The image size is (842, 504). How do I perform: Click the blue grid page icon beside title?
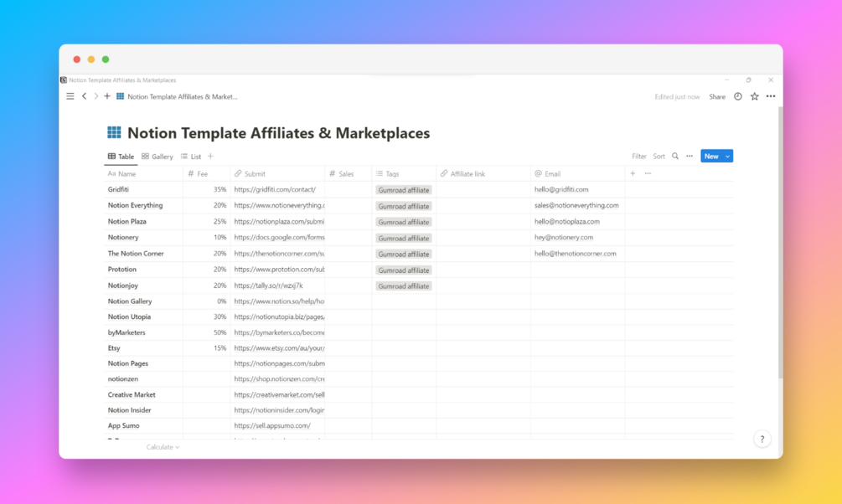[x=114, y=132]
